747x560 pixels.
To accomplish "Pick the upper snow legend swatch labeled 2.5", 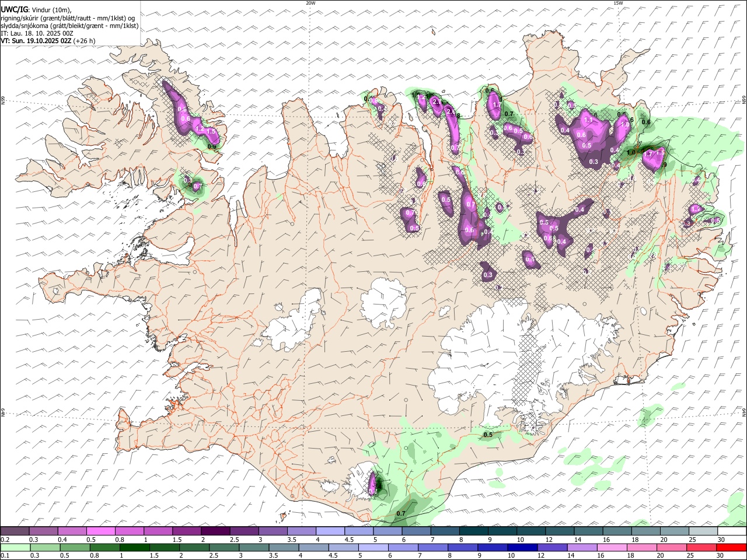I will [244, 531].
